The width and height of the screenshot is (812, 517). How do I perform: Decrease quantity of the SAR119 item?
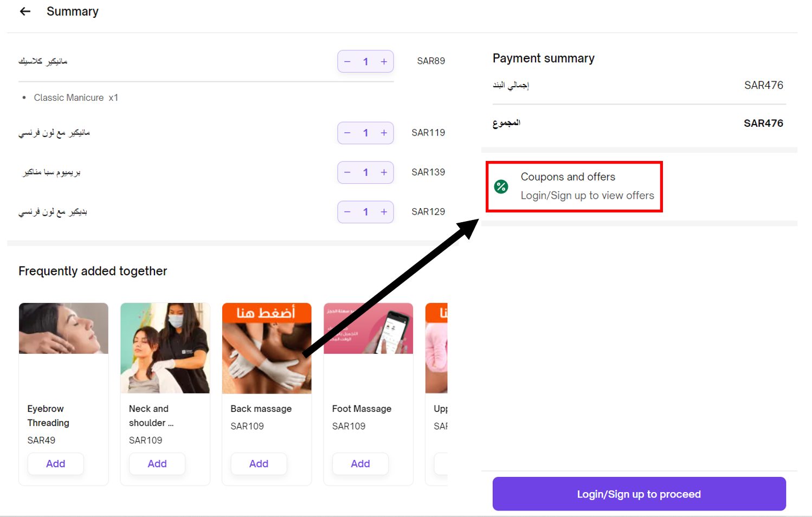tap(347, 133)
